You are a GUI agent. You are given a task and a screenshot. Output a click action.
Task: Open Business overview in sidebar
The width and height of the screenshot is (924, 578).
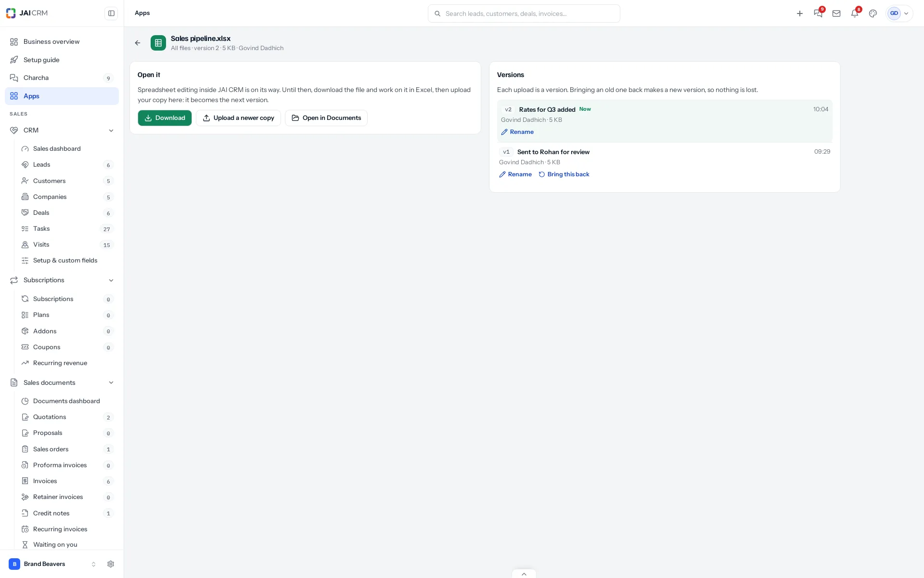tap(62, 42)
